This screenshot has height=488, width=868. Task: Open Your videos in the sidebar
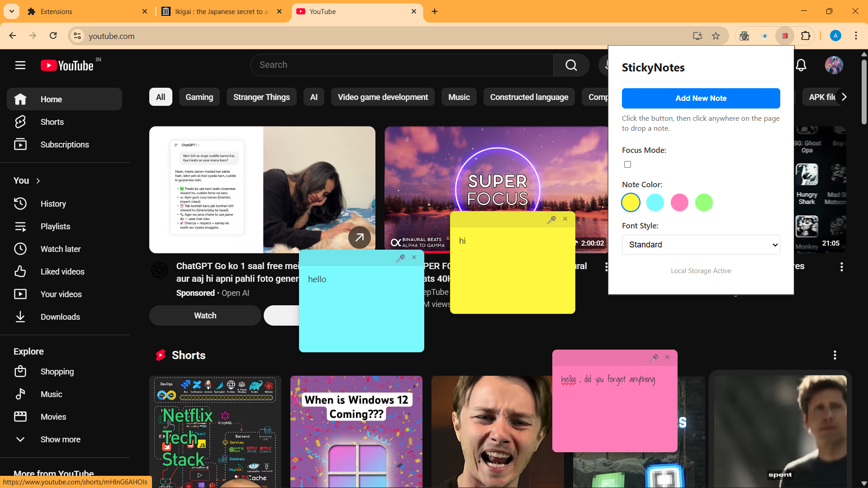(64, 294)
